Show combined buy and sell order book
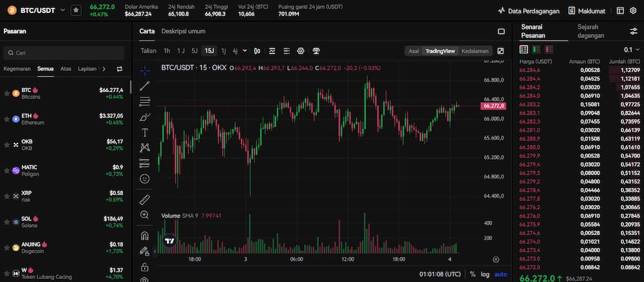 pos(524,50)
